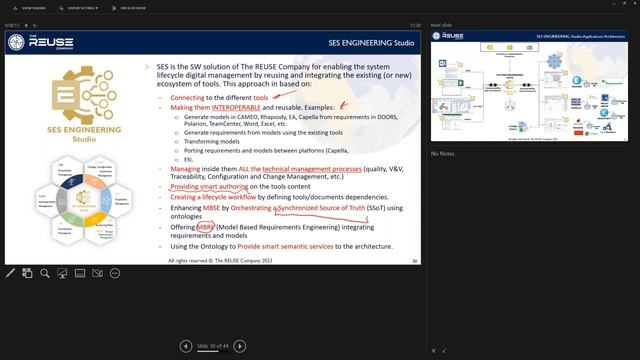Screen dimensions: 640x360
Task: Toggle subtitles icon in presenter toolbar
Action: [80, 273]
